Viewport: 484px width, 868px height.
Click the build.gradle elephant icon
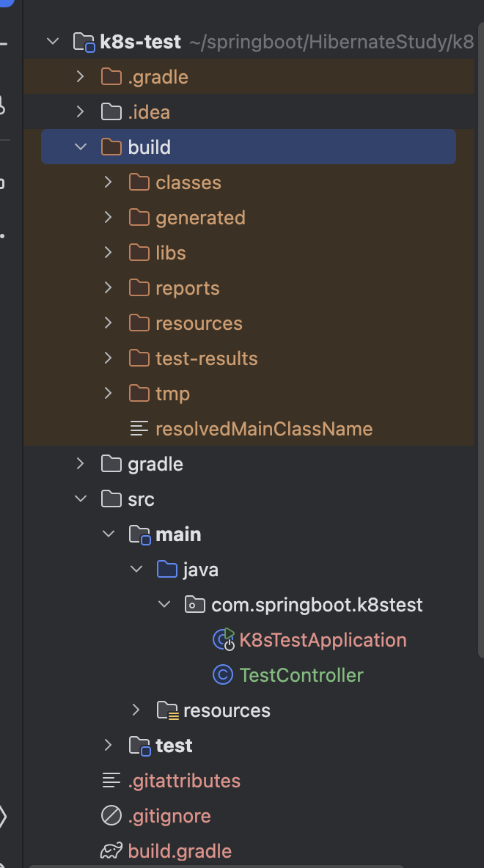click(x=111, y=851)
